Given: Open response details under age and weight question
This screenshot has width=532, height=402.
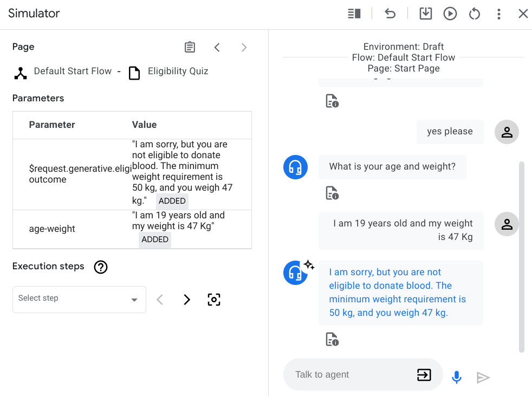Looking at the screenshot, I should 332,193.
